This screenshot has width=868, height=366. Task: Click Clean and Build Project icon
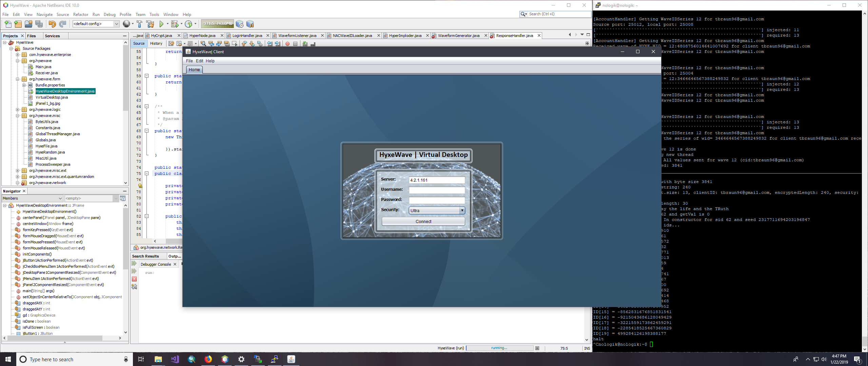click(150, 24)
